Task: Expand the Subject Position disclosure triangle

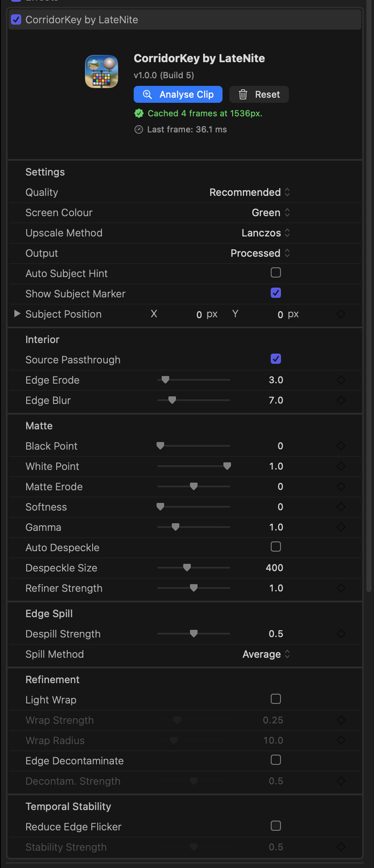Action: tap(17, 314)
